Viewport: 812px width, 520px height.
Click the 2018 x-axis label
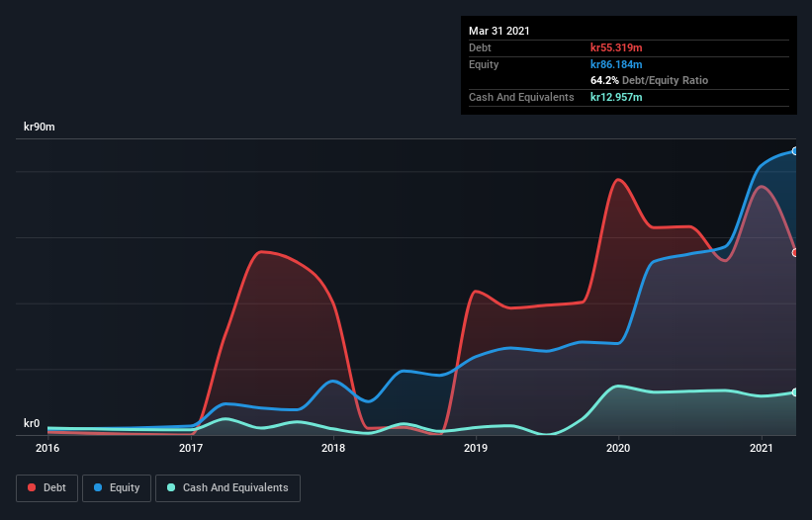pyautogui.click(x=333, y=448)
